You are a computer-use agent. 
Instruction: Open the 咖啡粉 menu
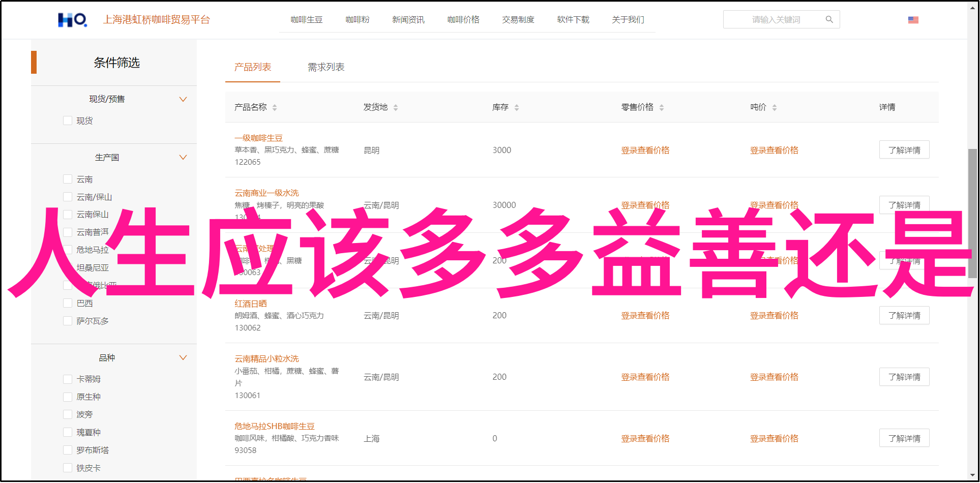click(x=358, y=19)
